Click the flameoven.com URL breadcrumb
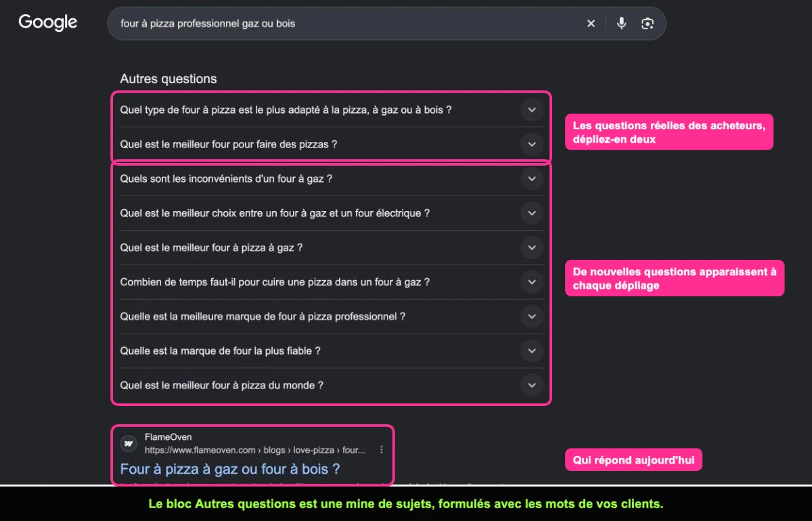Viewport: 812px width, 521px height. pos(255,450)
